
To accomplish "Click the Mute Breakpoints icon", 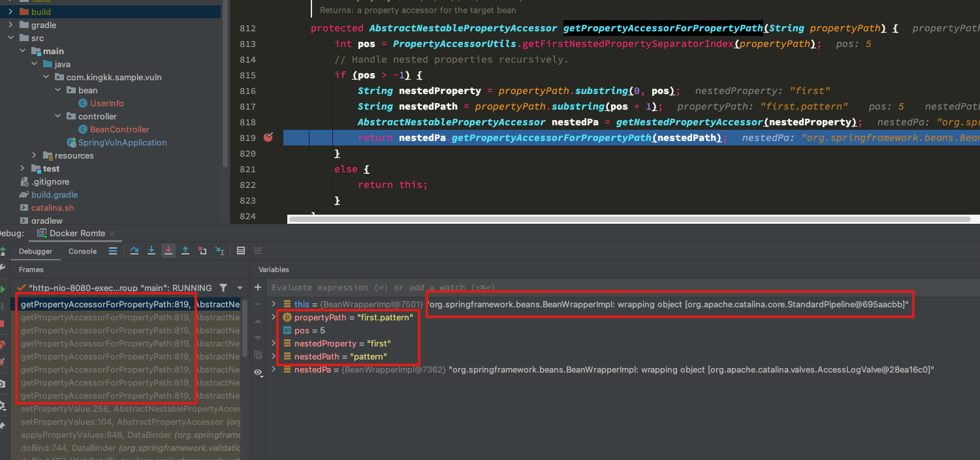I will click(x=2, y=361).
